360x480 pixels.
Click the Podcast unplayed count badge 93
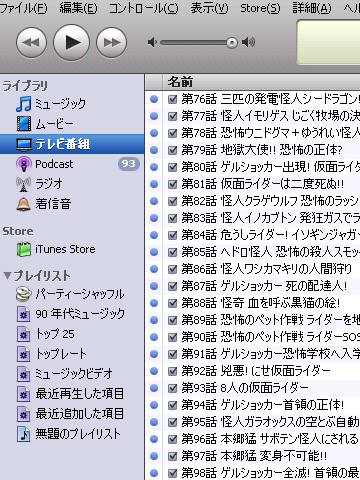[129, 164]
